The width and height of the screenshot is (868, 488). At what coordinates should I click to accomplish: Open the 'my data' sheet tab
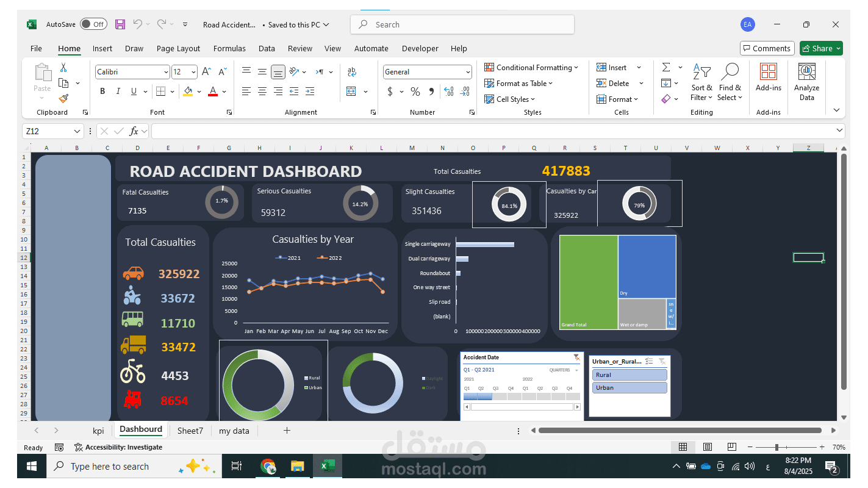pyautogui.click(x=234, y=431)
